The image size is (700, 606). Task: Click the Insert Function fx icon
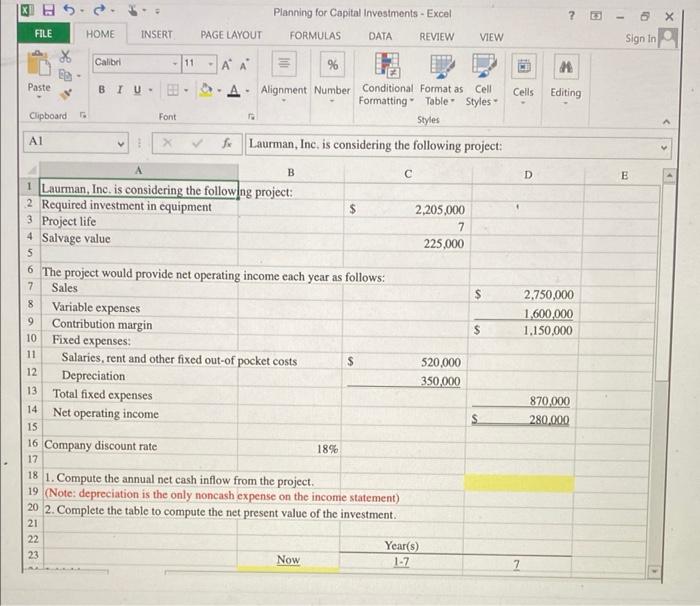tap(227, 143)
